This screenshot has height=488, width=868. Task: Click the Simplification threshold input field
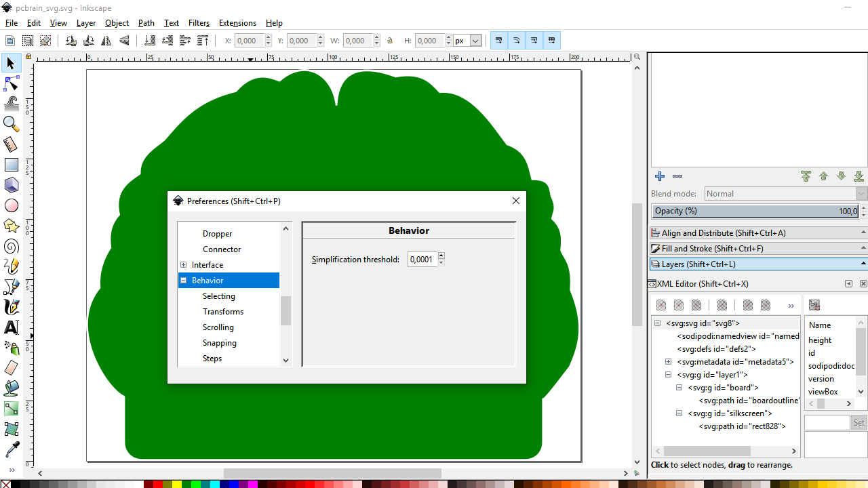click(x=422, y=259)
